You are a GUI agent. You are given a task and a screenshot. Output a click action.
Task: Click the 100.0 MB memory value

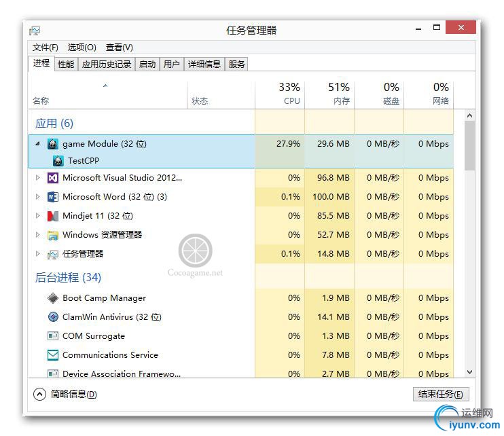(331, 197)
